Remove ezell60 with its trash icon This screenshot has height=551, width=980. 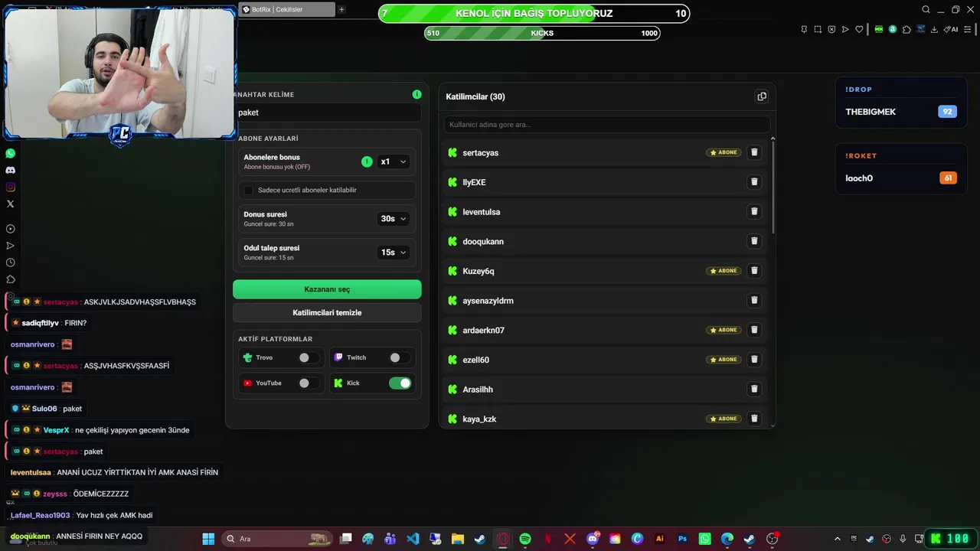(754, 360)
